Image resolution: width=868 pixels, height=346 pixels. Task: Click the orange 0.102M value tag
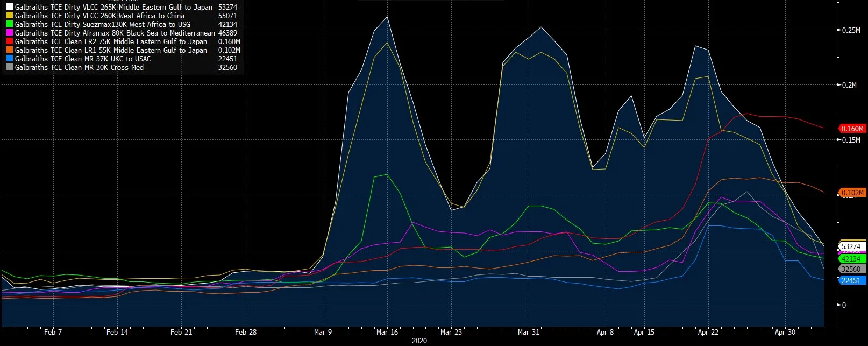(852, 193)
